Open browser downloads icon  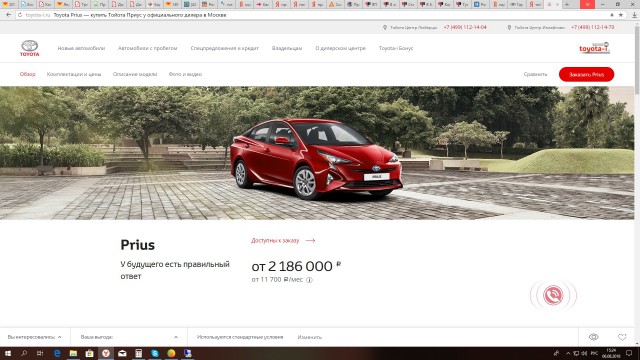point(634,15)
